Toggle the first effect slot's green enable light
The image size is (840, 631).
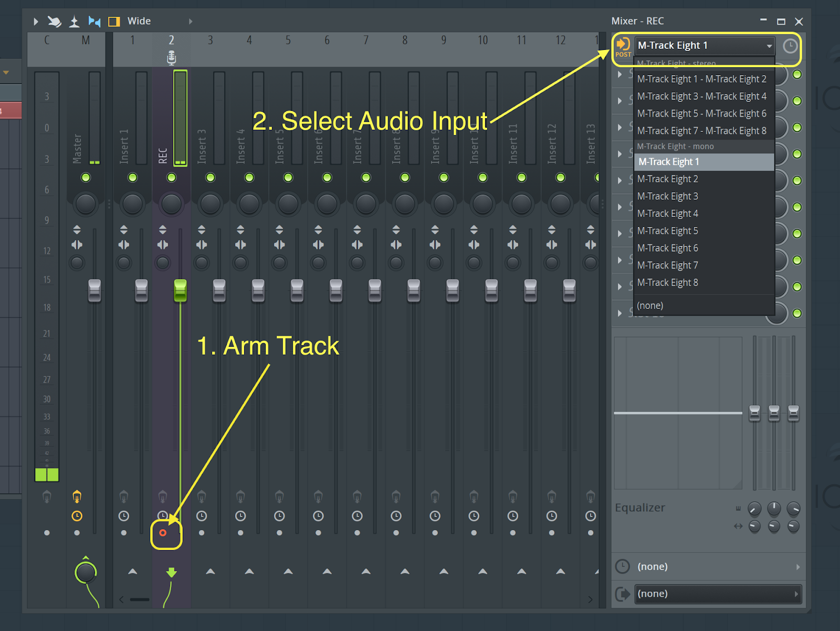[797, 75]
